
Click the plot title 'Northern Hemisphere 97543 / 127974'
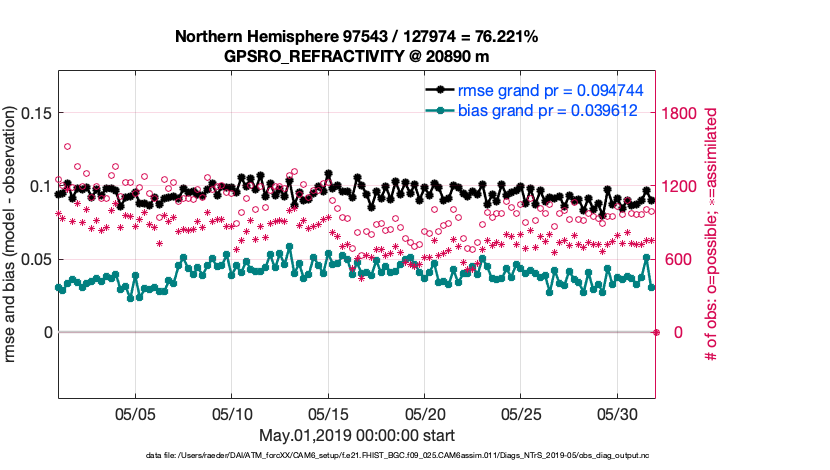tap(356, 37)
